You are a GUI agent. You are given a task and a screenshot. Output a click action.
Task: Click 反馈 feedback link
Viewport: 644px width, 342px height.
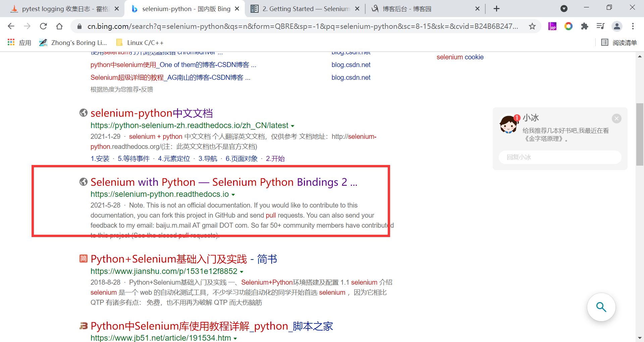point(147,90)
